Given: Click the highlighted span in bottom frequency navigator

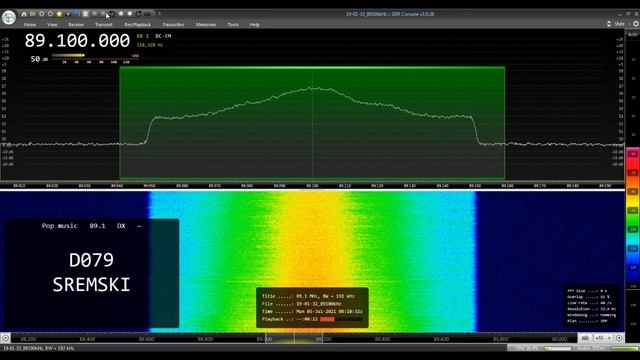Looking at the screenshot, I should [x=294, y=338].
